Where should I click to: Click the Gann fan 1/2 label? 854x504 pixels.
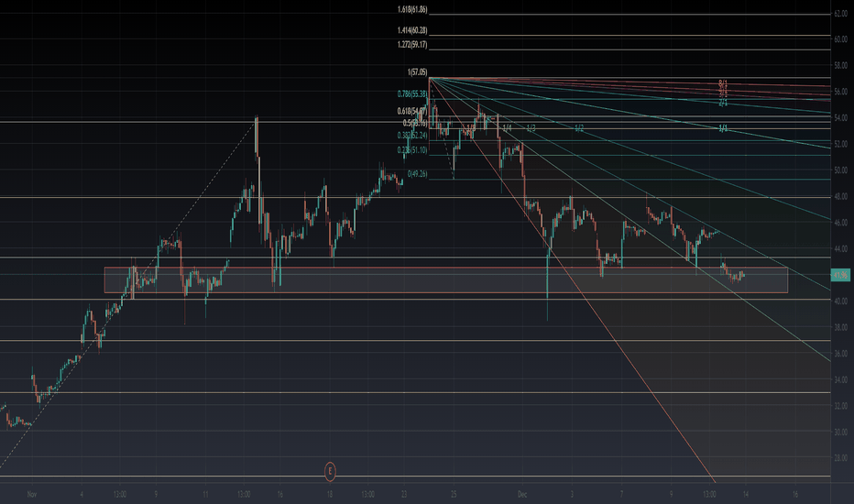[579, 128]
